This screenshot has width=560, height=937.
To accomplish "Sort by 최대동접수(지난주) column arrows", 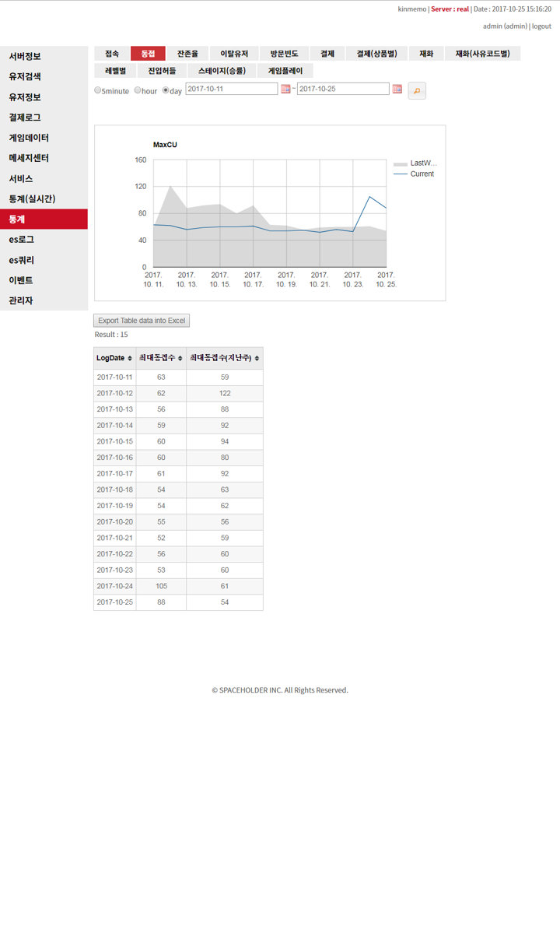I will [x=257, y=359].
